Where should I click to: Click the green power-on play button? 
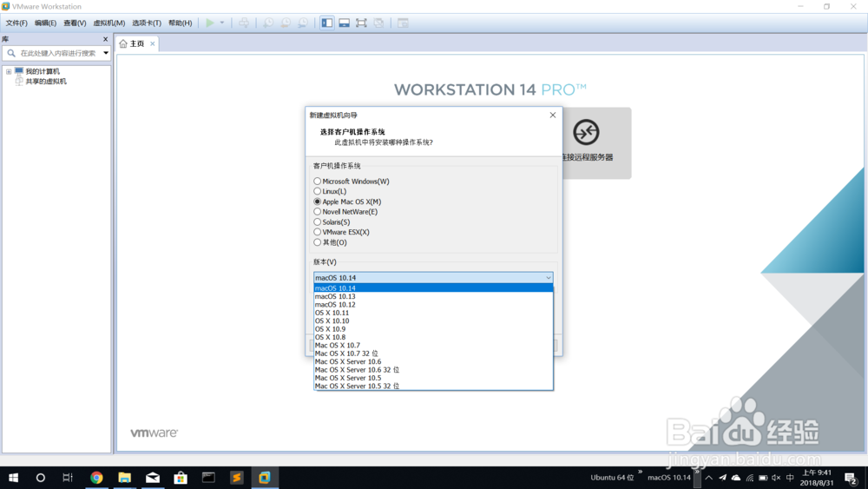point(210,23)
